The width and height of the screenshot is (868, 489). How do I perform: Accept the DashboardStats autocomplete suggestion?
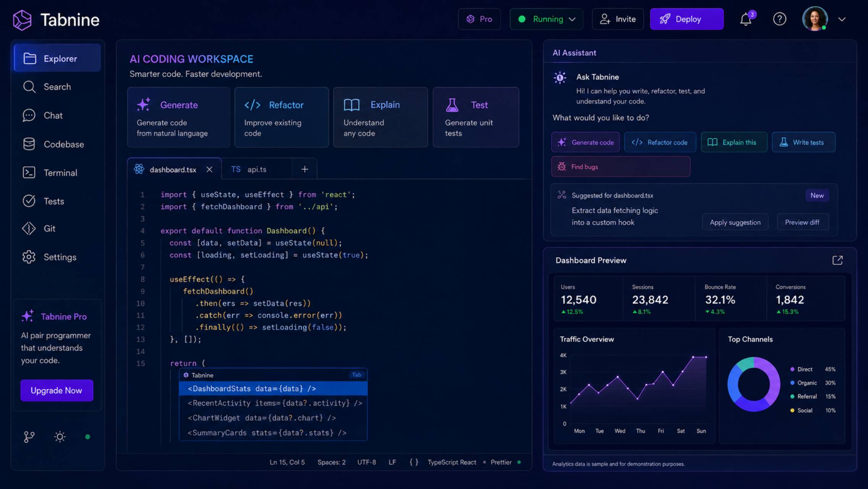tap(273, 389)
